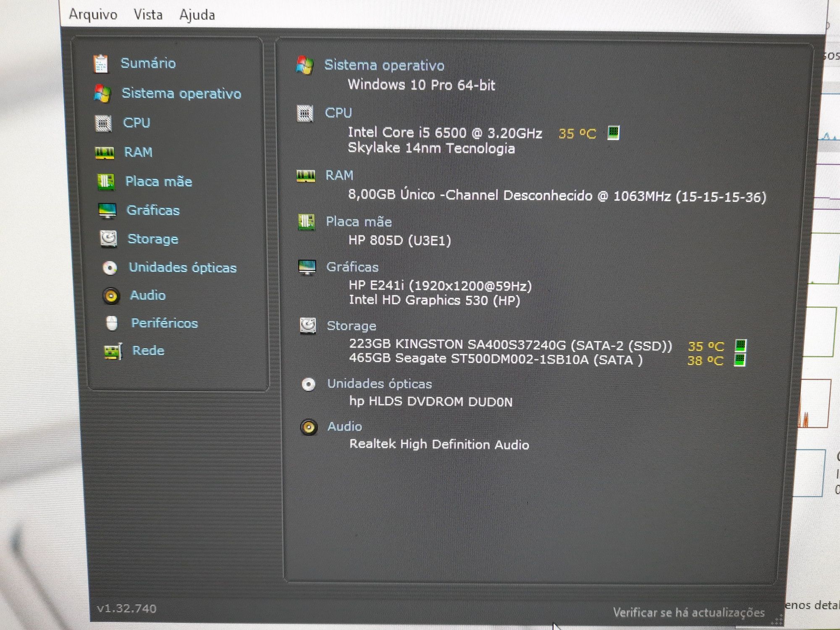The height and width of the screenshot is (630, 840).
Task: Click the Storage hard drive icon in sidebar
Action: pos(108,239)
